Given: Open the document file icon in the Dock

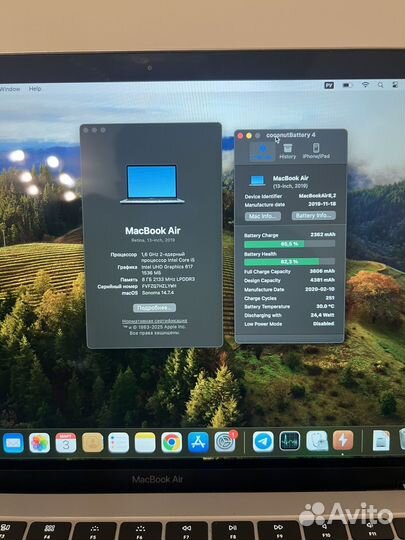Looking at the screenshot, I should coord(381,440).
